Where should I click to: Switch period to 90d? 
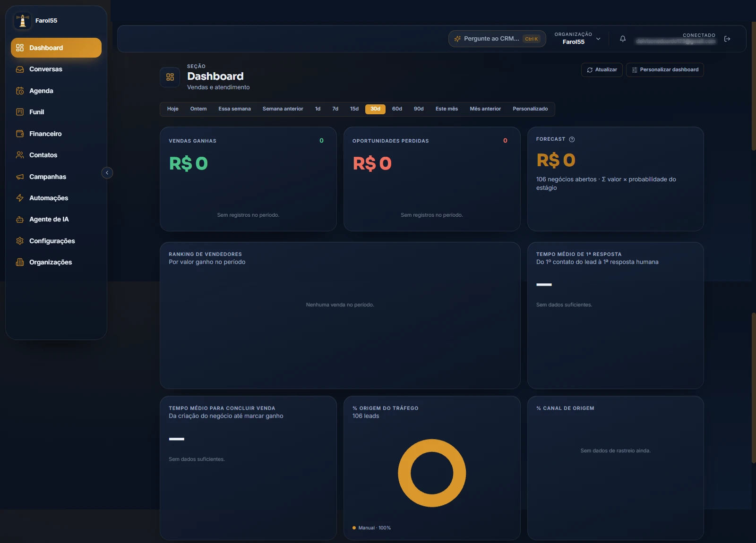pyautogui.click(x=419, y=109)
